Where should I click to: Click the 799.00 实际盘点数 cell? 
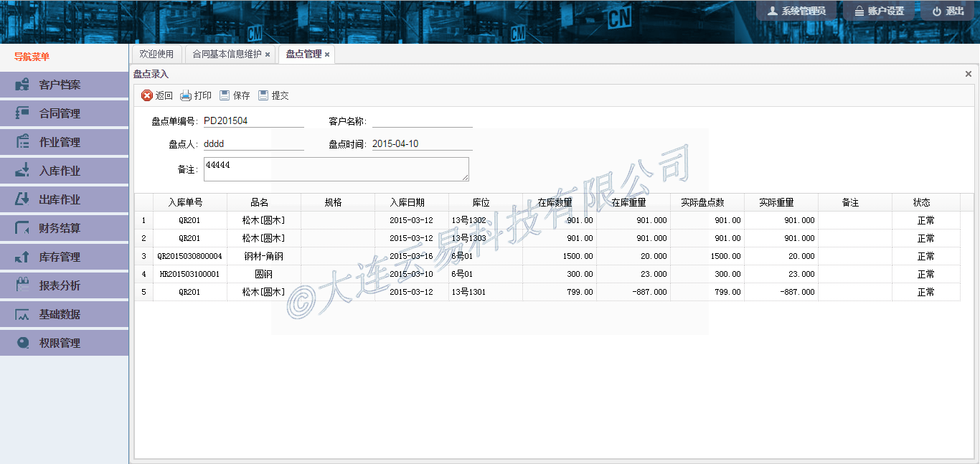tap(707, 292)
